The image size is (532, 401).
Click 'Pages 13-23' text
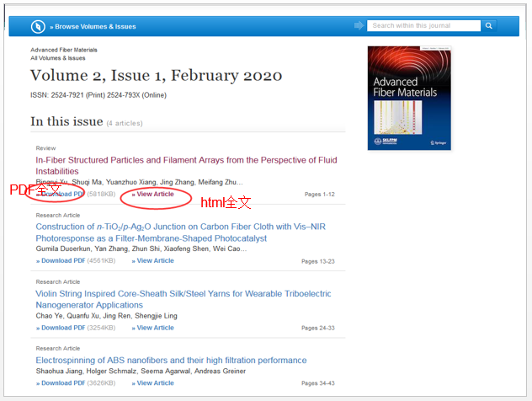point(318,261)
